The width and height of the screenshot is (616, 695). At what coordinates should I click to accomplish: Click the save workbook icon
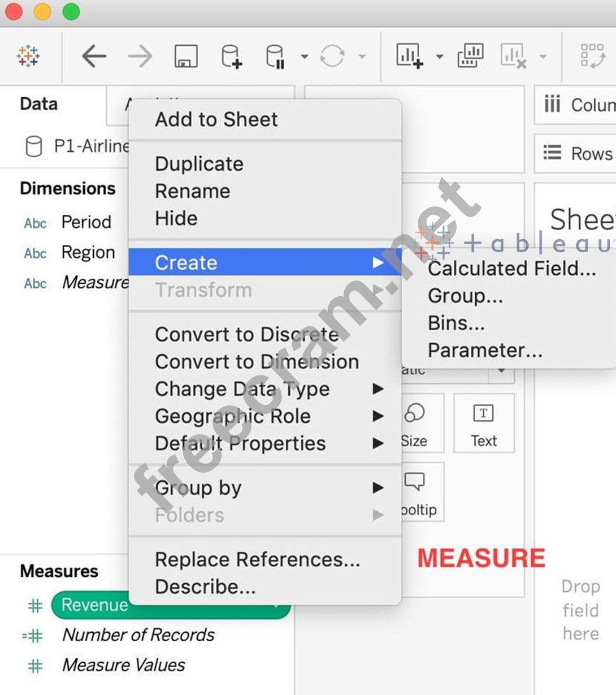[x=186, y=57]
